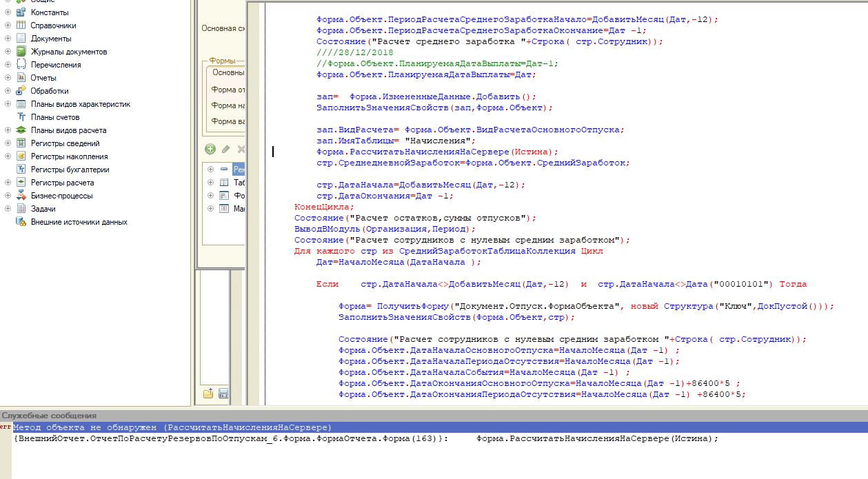This screenshot has height=479, width=868.
Task: Expand the Регистры сведений node
Action: click(x=8, y=143)
